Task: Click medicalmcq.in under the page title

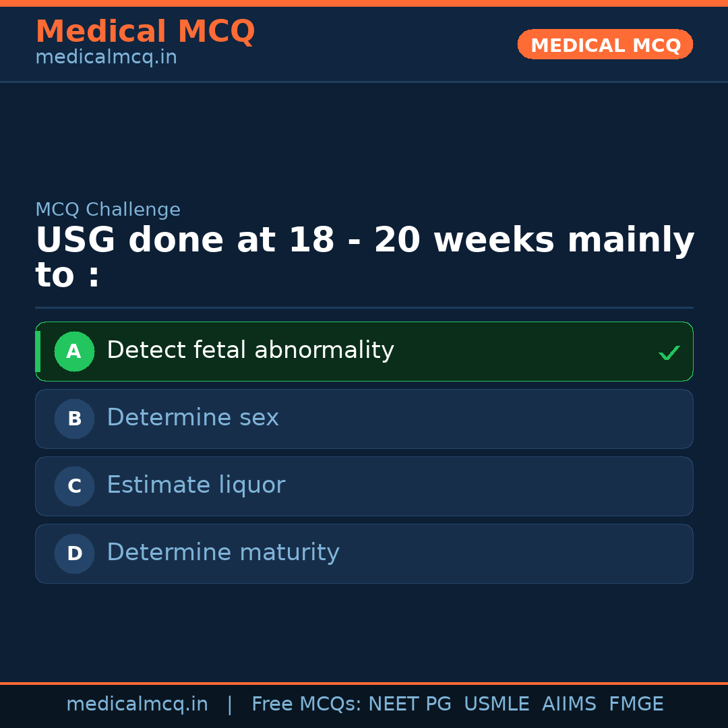Action: (x=106, y=57)
